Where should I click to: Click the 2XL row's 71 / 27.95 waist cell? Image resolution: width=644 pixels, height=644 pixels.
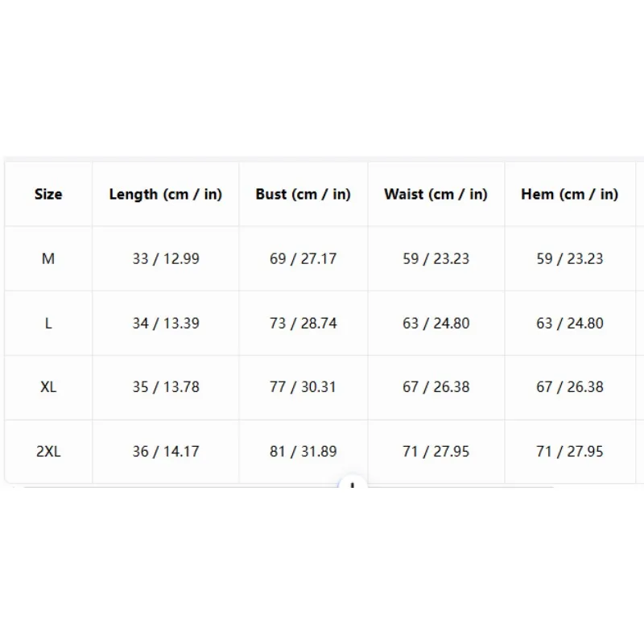point(436,452)
